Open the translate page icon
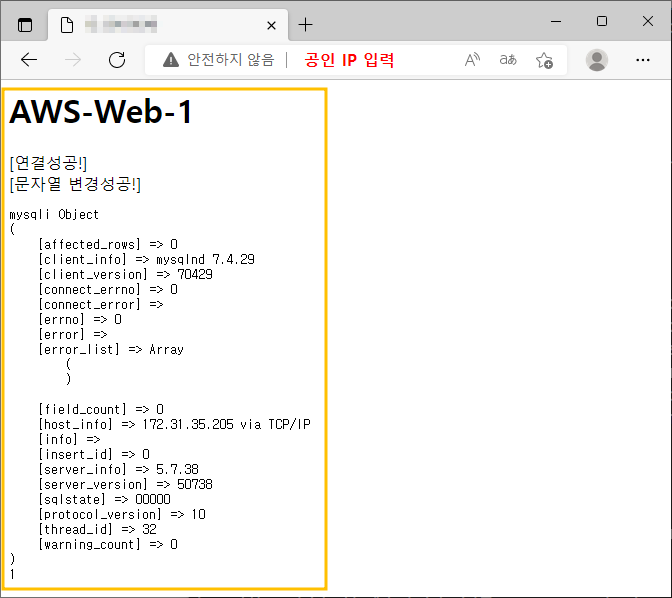This screenshot has height=598, width=672. 508,60
